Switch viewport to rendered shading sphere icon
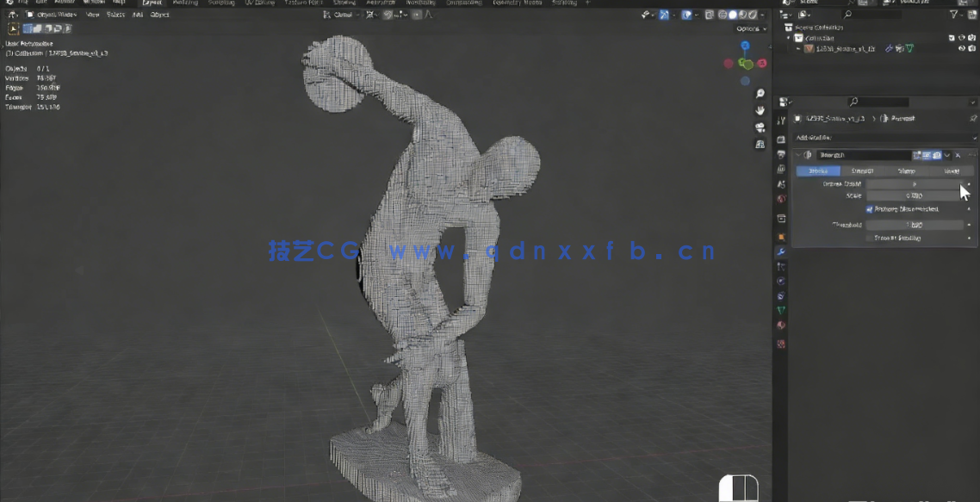The height and width of the screenshot is (502, 980). [x=754, y=14]
